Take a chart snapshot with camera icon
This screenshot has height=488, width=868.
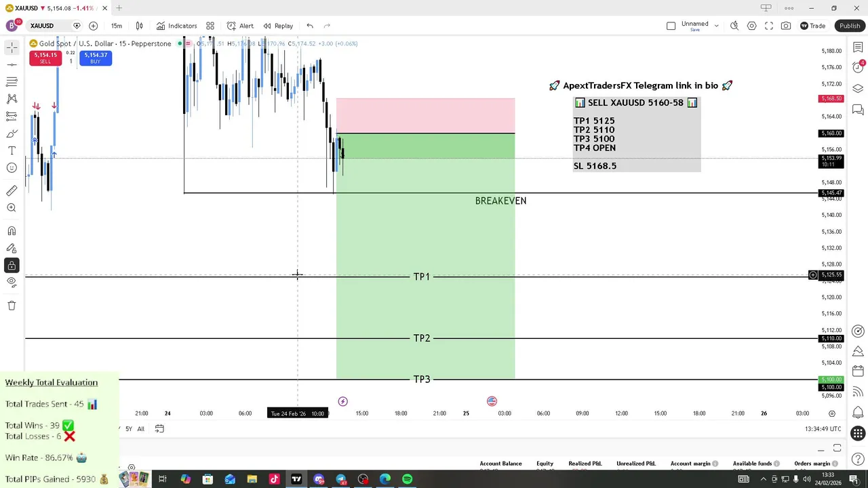[x=786, y=26]
